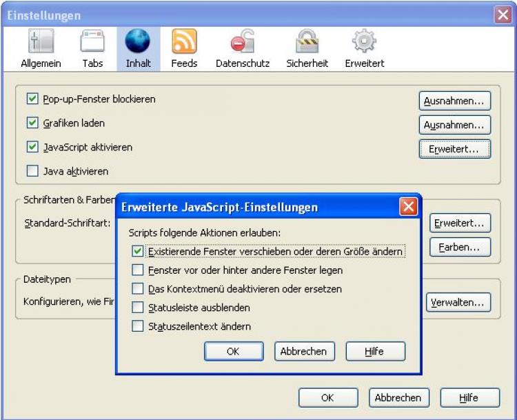The width and height of the screenshot is (517, 420).
Task: Check Das Kontextmenü deaktivieren oder ersetzen
Action: [138, 289]
